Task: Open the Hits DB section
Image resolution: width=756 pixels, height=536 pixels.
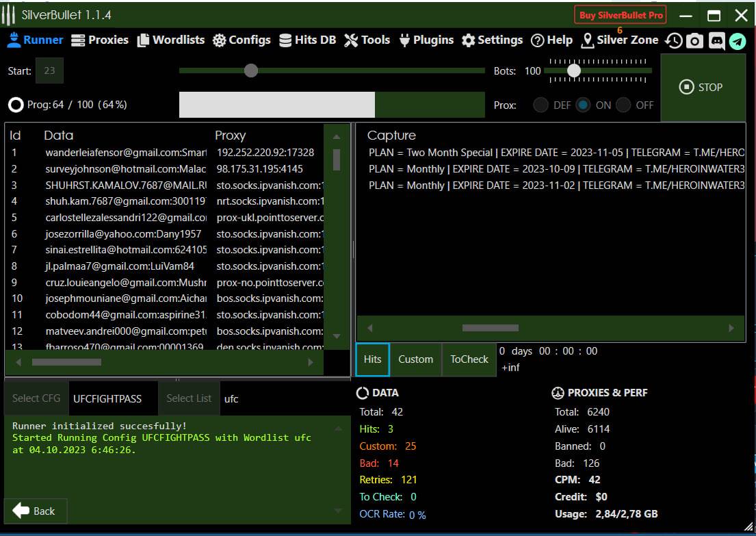Action: 307,40
